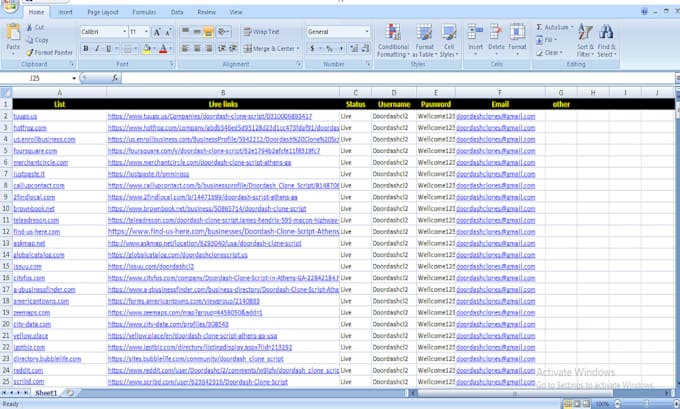Click the Insert Worksheet tab icon
This screenshot has height=409, width=680.
pyautogui.click(x=70, y=393)
